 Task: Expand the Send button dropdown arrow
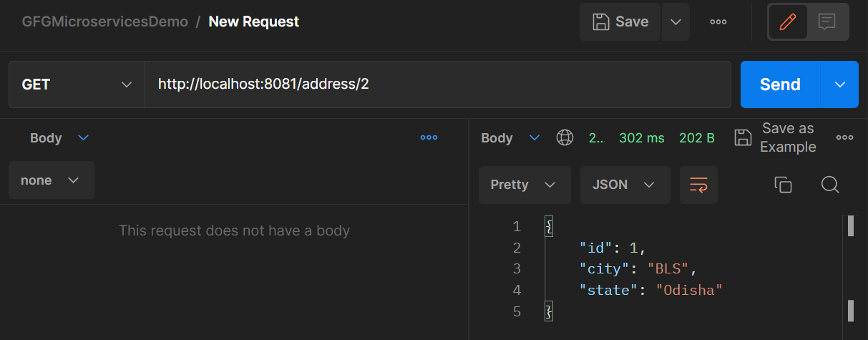(840, 84)
